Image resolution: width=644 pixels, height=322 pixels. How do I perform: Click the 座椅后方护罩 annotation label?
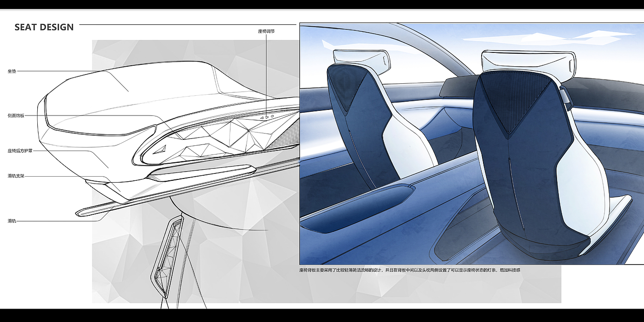click(x=20, y=150)
